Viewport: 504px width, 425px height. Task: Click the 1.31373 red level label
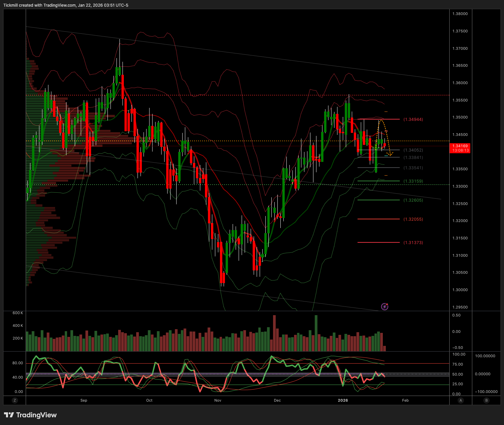click(x=413, y=243)
